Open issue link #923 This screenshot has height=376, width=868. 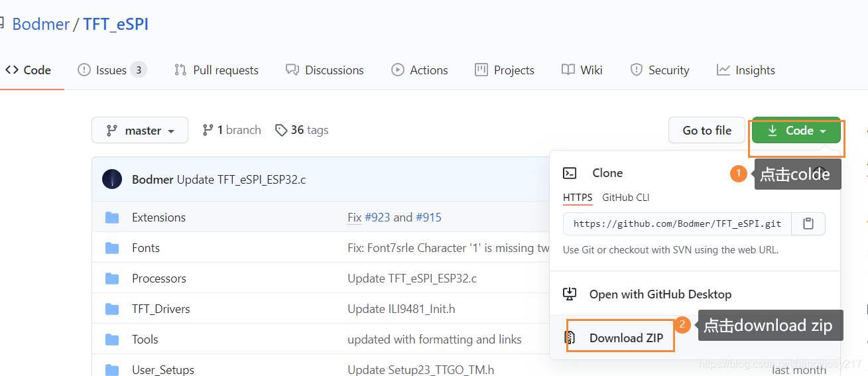pyautogui.click(x=377, y=218)
